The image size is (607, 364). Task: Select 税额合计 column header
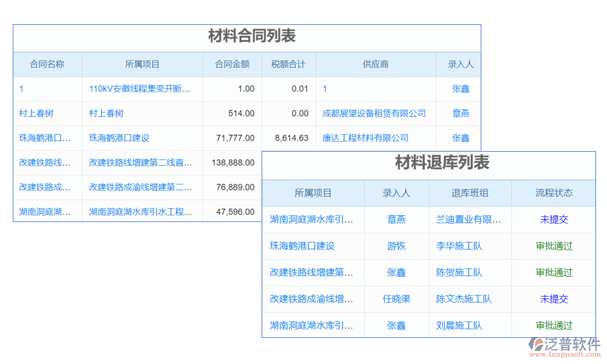point(288,64)
